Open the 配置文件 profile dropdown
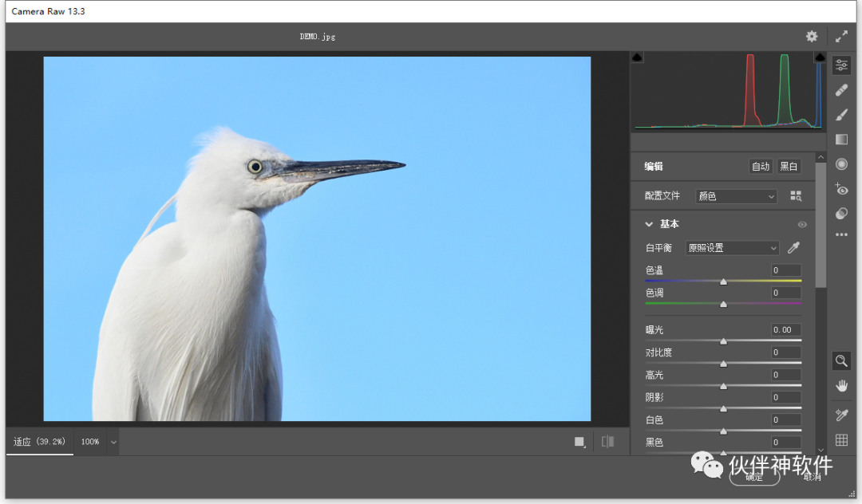 [736, 196]
